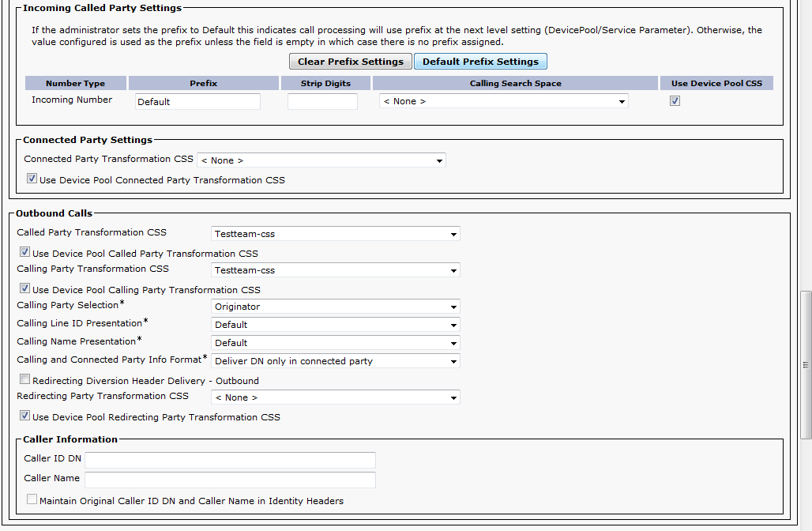Expand the Calling Name Presentation dropdown
Viewport: 812px width, 531px height.
click(x=336, y=343)
